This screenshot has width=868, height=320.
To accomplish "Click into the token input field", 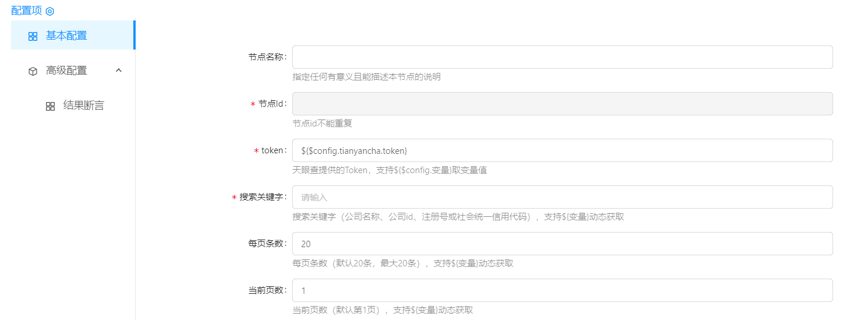I will (x=562, y=150).
